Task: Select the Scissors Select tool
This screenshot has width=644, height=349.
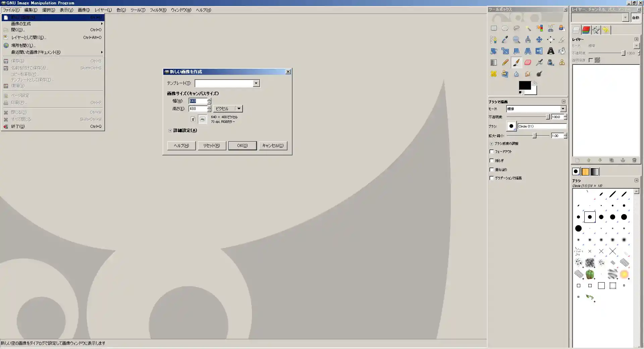Action: pyautogui.click(x=550, y=29)
